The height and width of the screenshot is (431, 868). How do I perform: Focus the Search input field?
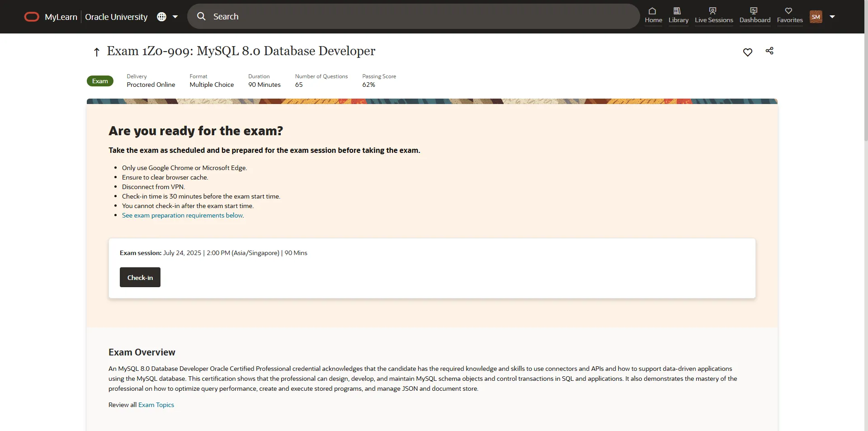(413, 16)
